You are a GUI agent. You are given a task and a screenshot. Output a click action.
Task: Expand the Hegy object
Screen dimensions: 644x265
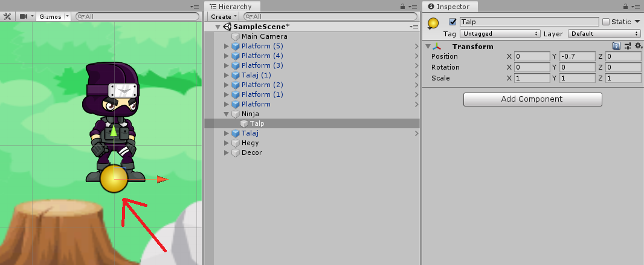(227, 143)
